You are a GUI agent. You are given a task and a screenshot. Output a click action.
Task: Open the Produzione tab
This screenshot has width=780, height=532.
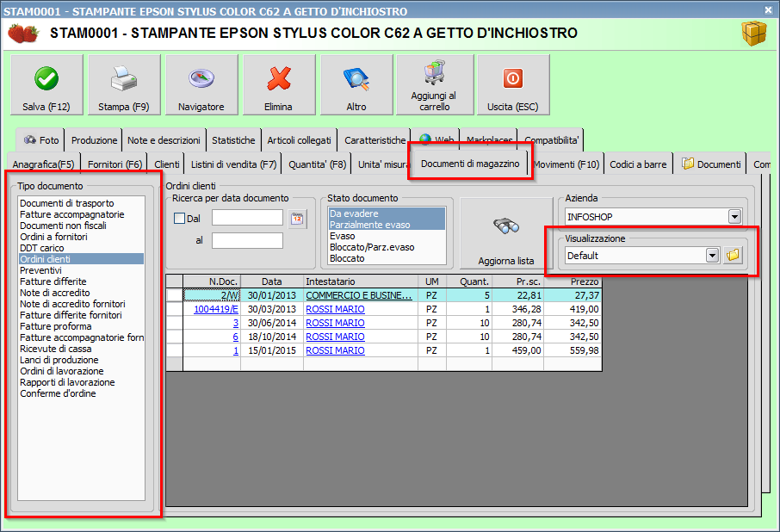pyautogui.click(x=94, y=140)
